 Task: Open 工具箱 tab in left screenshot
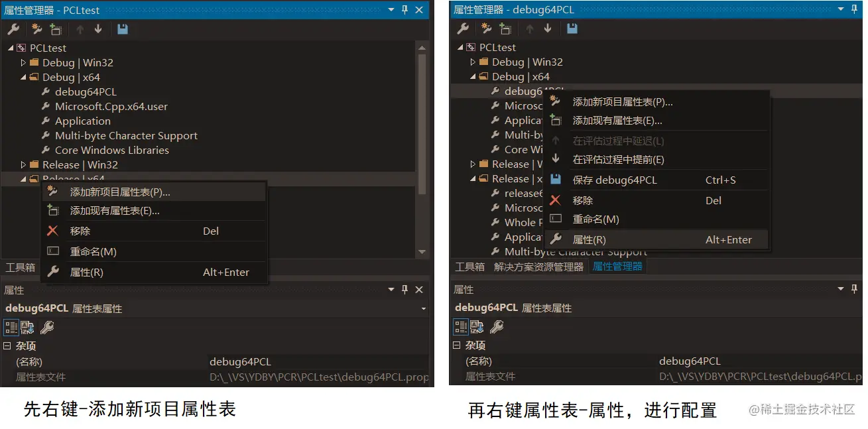tap(20, 268)
